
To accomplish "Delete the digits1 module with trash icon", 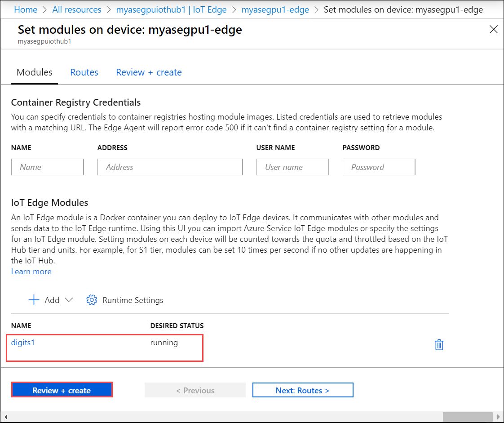I will [x=439, y=345].
